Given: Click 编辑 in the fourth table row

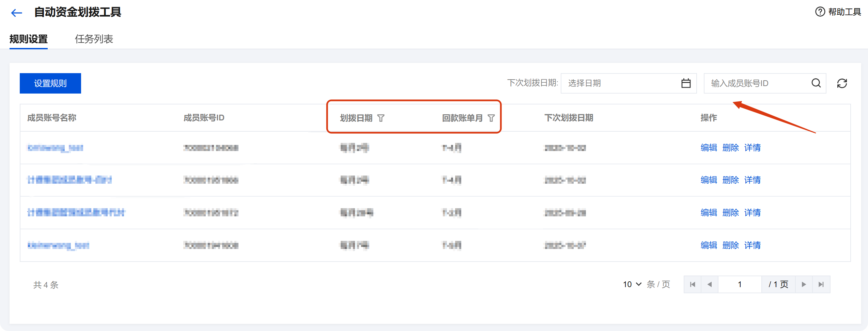Looking at the screenshot, I should pos(709,245).
